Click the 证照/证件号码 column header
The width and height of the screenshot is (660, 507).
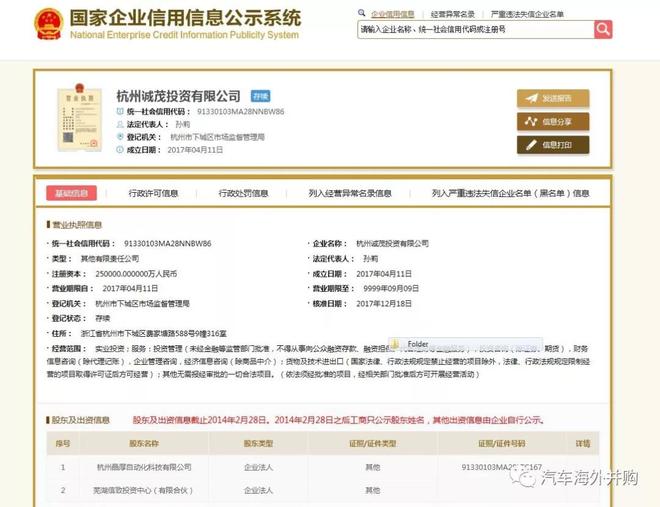tap(502, 443)
